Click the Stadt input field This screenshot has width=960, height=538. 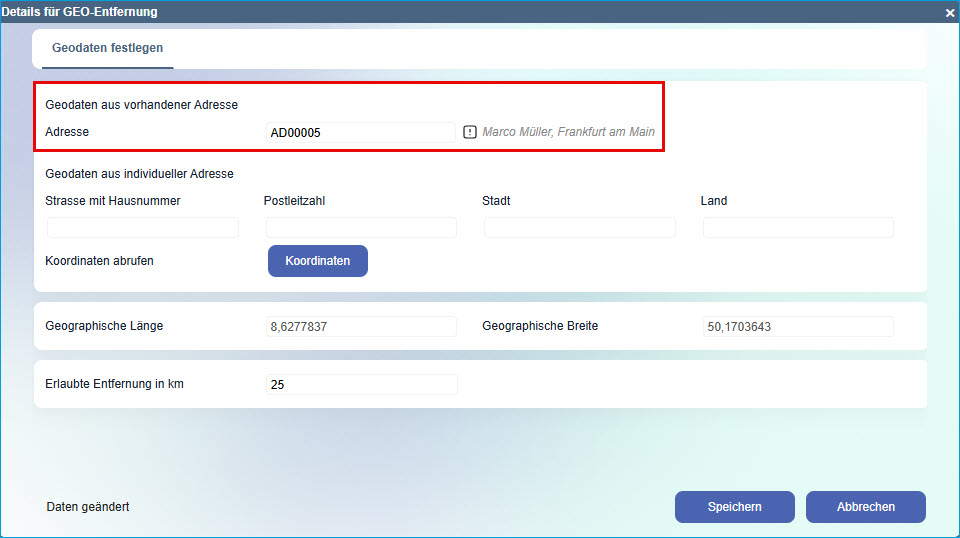tap(580, 228)
